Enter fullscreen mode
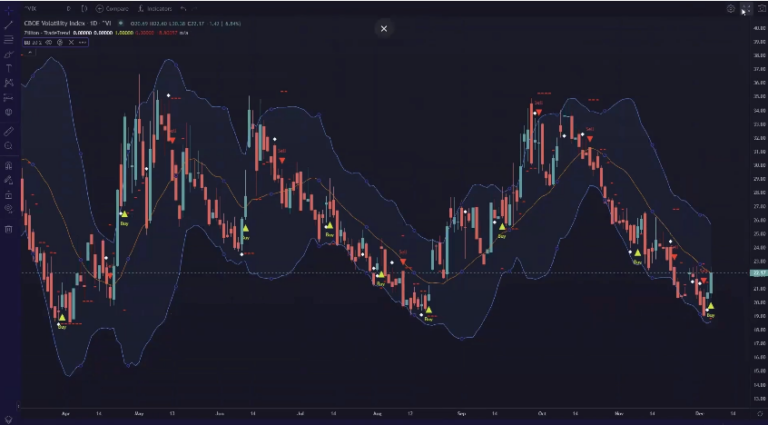This screenshot has height=425, width=768. (x=745, y=8)
